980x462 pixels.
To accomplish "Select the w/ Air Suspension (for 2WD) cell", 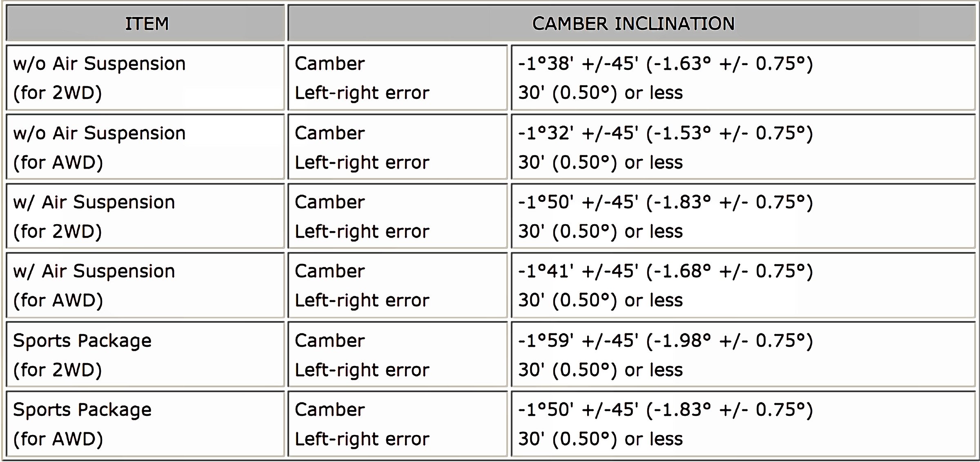I will (145, 216).
